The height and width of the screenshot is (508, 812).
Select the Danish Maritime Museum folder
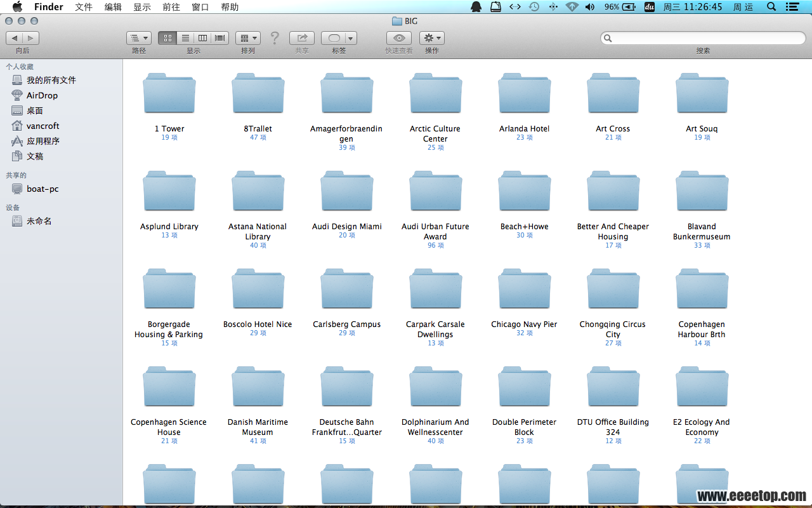(258, 386)
